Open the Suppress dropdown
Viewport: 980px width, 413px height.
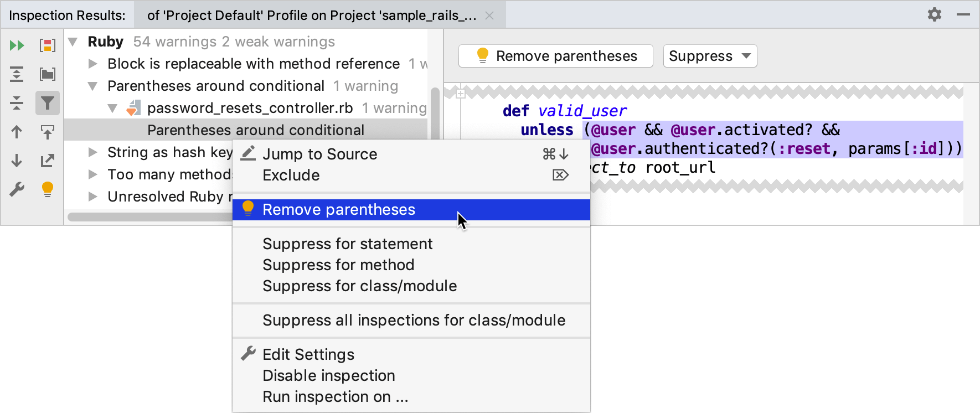click(710, 56)
